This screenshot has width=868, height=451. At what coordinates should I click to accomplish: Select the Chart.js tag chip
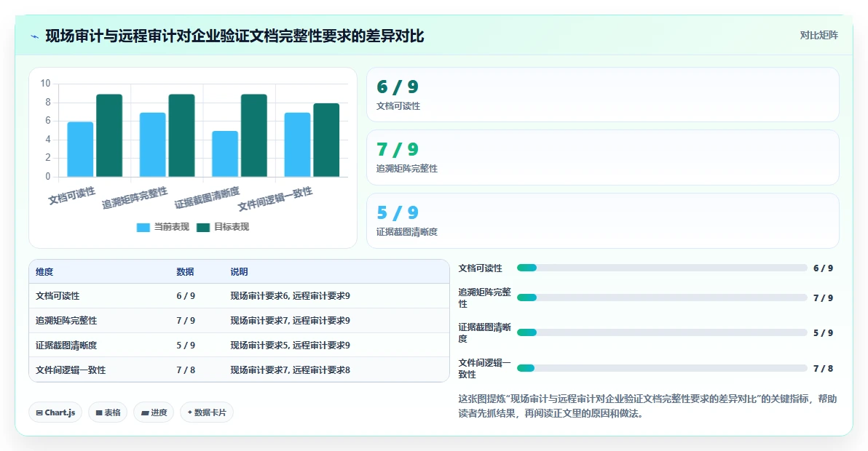[x=55, y=412]
